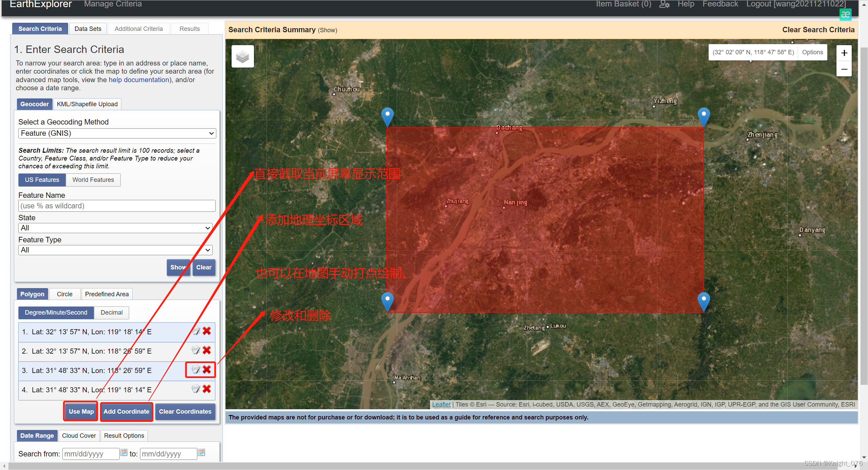Viewport: 868px width, 470px height.
Task: Select Degree/Minute/Second format
Action: 56,313
